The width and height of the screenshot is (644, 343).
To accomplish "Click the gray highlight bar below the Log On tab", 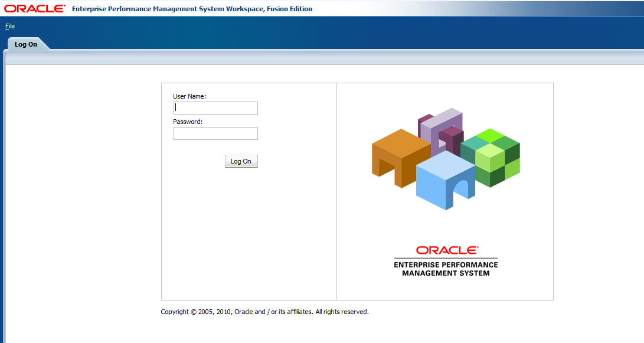I will tap(322, 57).
